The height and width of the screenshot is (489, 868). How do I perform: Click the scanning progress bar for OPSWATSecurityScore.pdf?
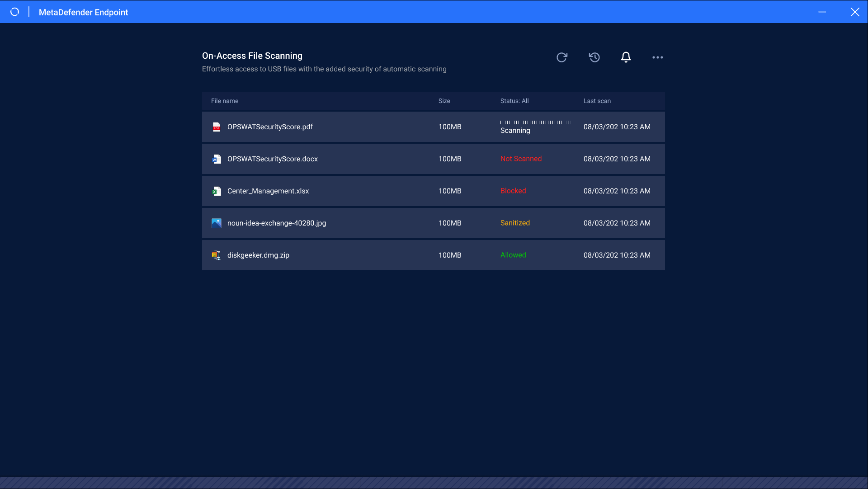click(536, 122)
